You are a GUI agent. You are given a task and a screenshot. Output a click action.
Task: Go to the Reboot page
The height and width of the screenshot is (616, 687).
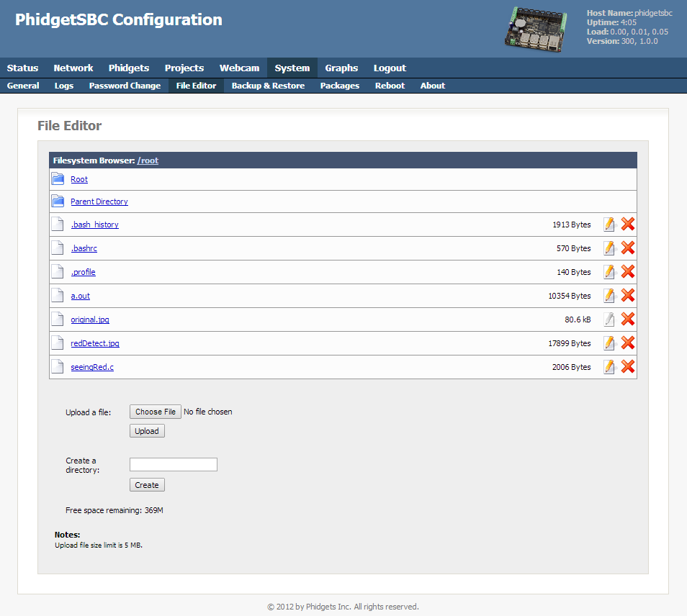tap(390, 86)
